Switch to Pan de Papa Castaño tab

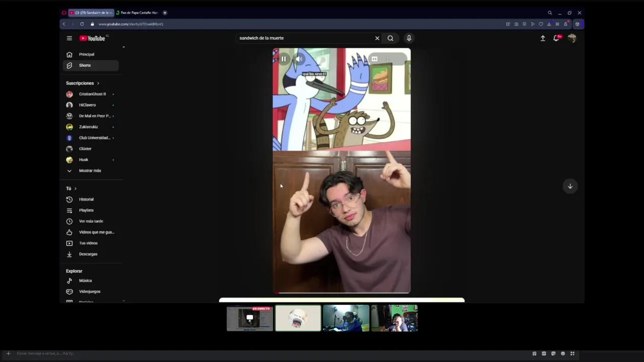point(137,13)
